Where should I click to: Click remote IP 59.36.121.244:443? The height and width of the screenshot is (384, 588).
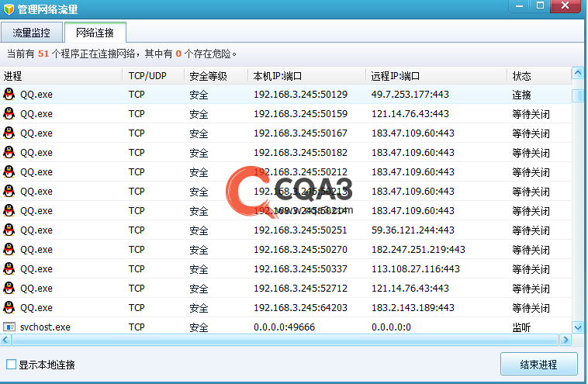click(413, 230)
